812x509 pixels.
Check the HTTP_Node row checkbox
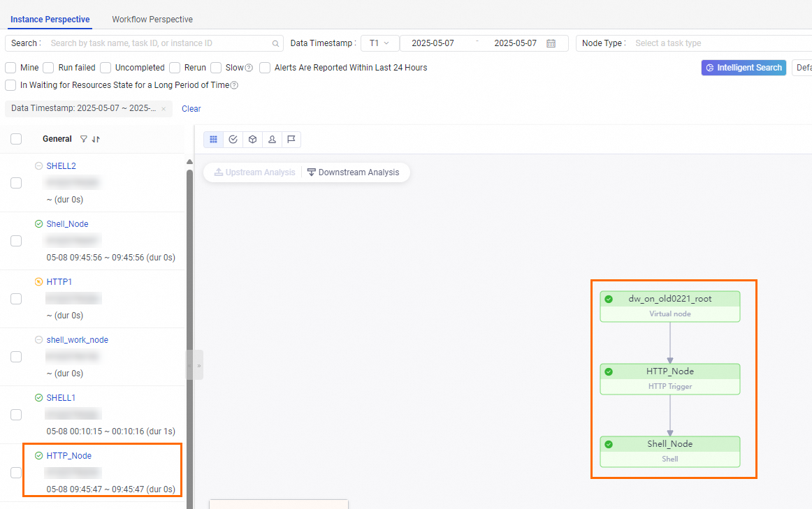16,473
